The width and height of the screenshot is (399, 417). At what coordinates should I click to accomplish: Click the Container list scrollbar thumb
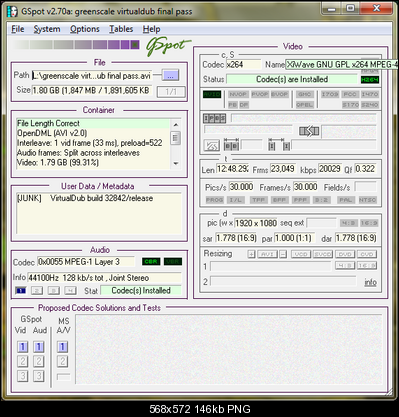point(176,138)
